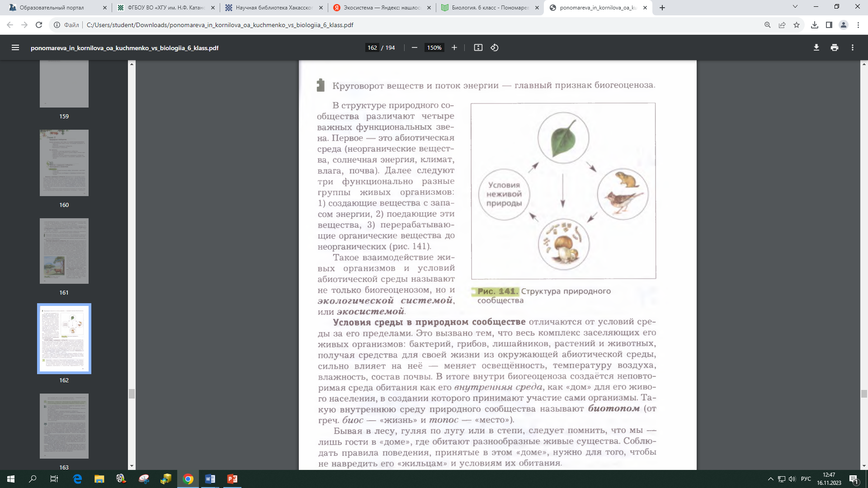Open File Explorer from taskbar

coord(99,479)
